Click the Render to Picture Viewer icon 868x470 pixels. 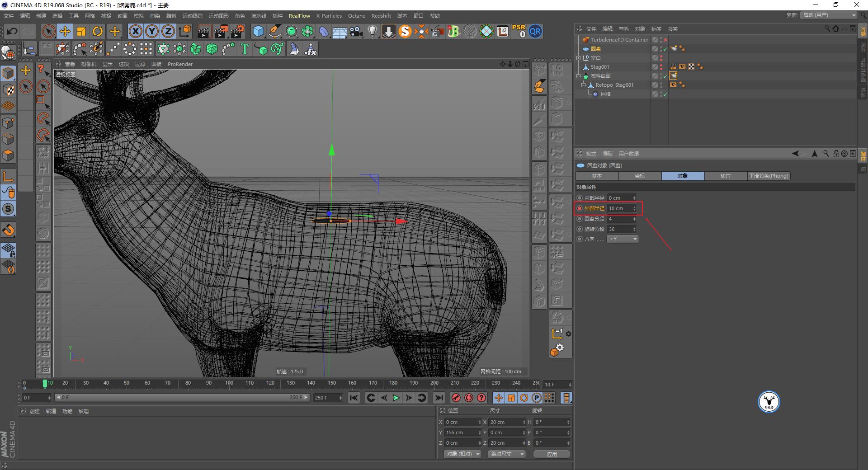click(221, 31)
